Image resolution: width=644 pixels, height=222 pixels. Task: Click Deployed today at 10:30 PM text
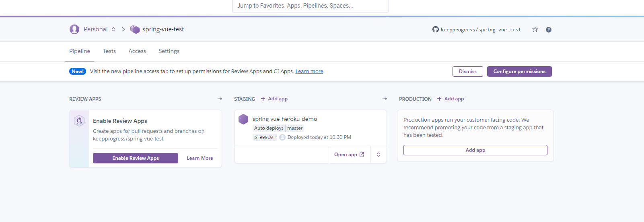(x=319, y=137)
